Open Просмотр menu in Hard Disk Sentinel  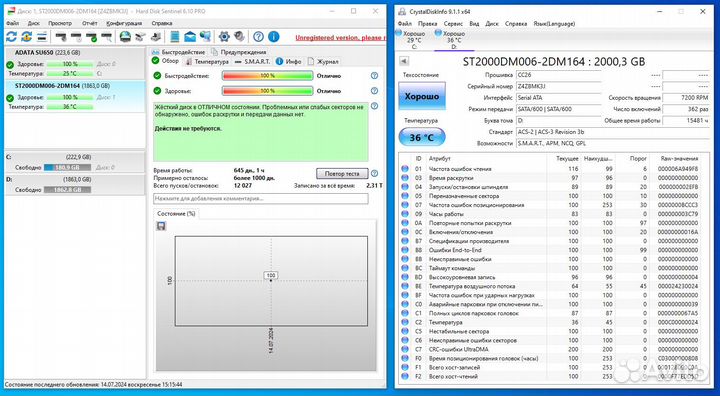[60, 23]
